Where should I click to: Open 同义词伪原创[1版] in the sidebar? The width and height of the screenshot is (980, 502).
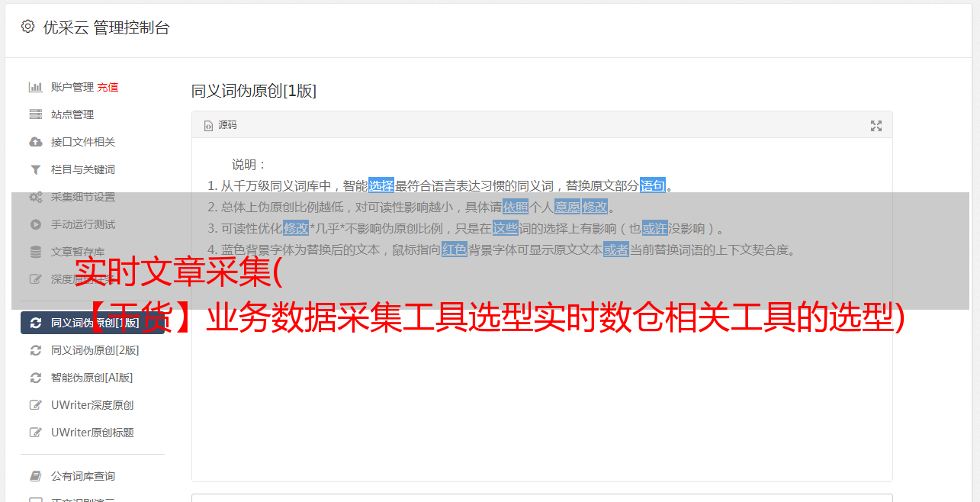[x=92, y=323]
